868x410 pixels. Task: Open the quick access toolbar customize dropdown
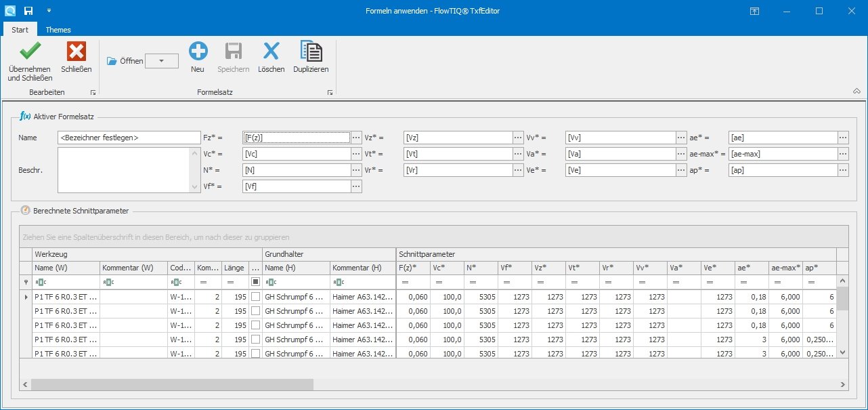[x=49, y=11]
